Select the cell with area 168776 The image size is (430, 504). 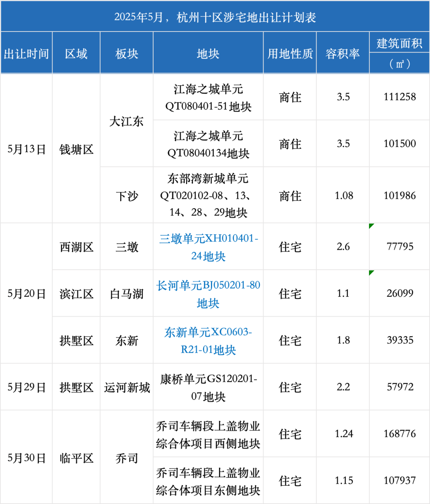399,434
